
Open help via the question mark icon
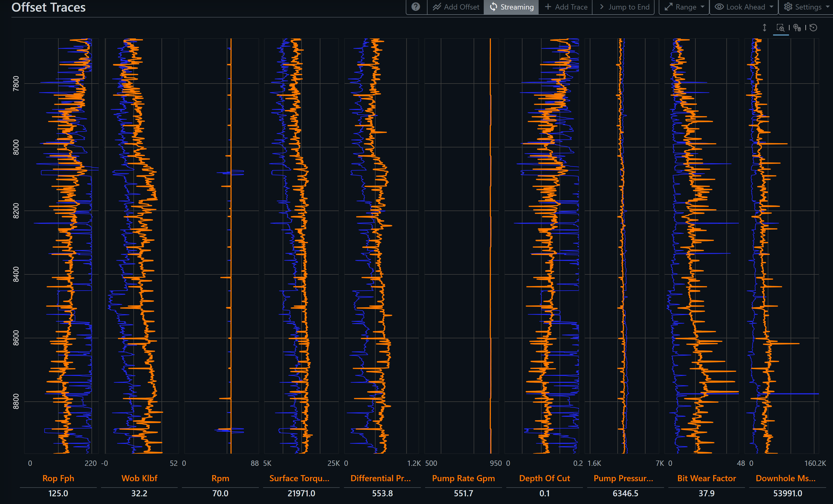point(416,7)
